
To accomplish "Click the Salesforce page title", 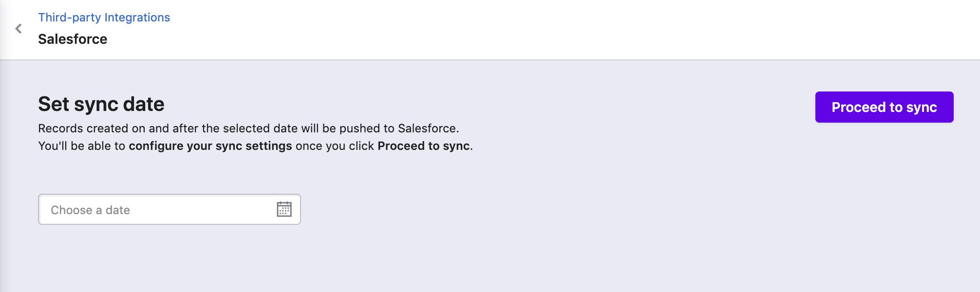I will (x=73, y=39).
